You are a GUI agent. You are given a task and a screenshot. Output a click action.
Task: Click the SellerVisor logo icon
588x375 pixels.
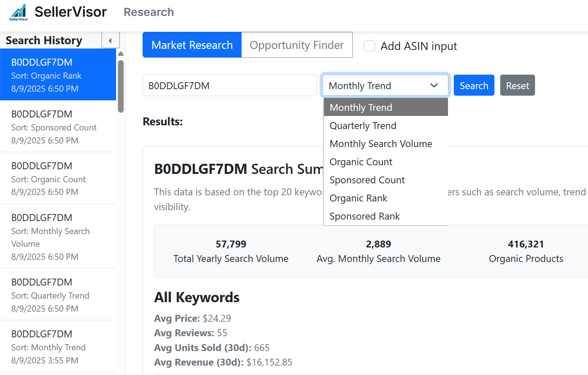pos(18,12)
